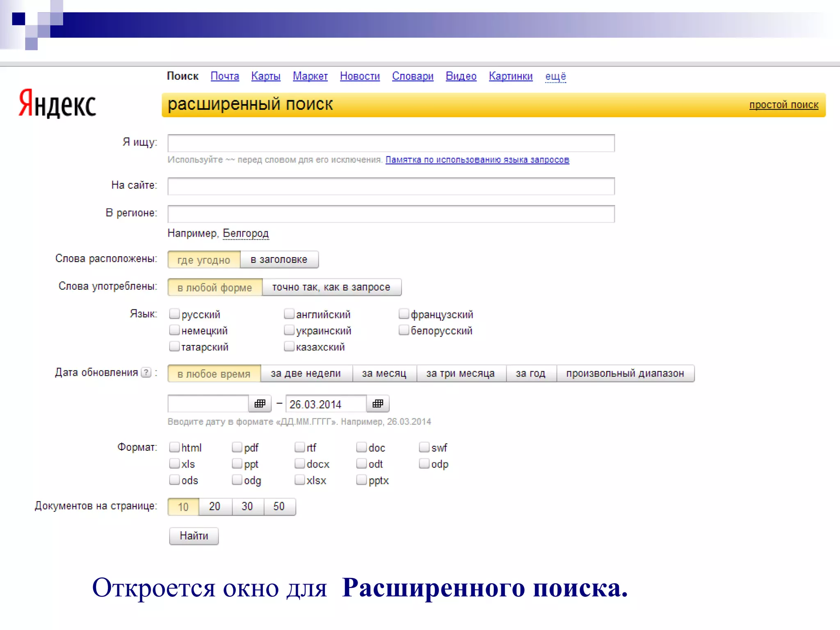Open the Карты tab link
840x630 pixels.
(x=266, y=76)
